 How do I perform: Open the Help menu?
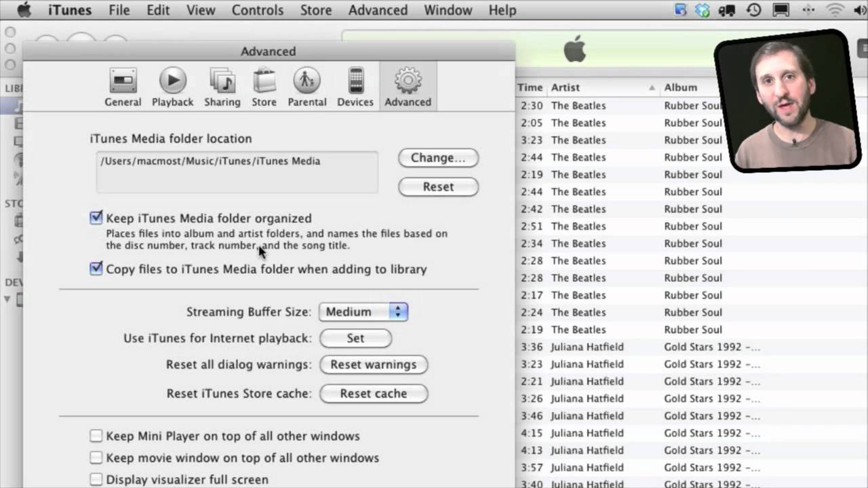502,10
